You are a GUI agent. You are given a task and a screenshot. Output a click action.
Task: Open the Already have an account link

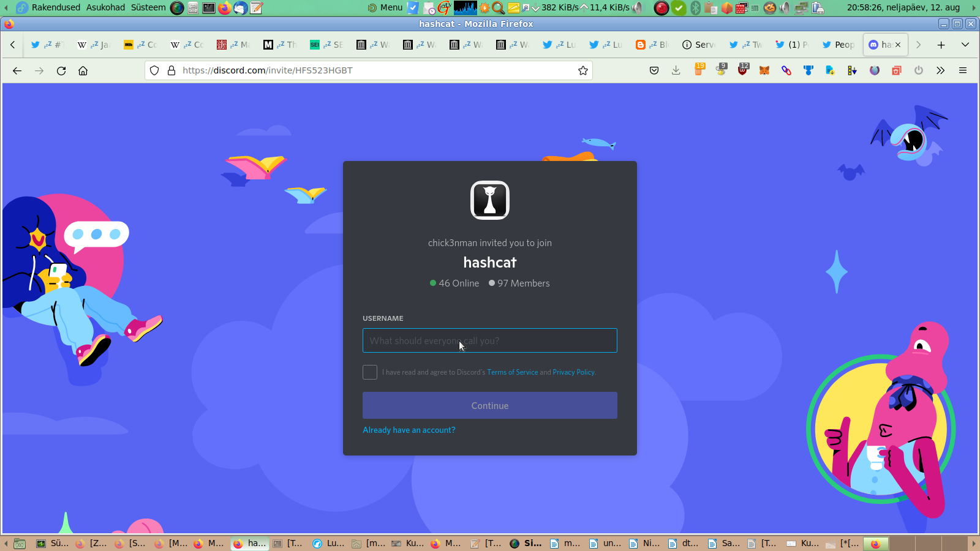pyautogui.click(x=409, y=430)
